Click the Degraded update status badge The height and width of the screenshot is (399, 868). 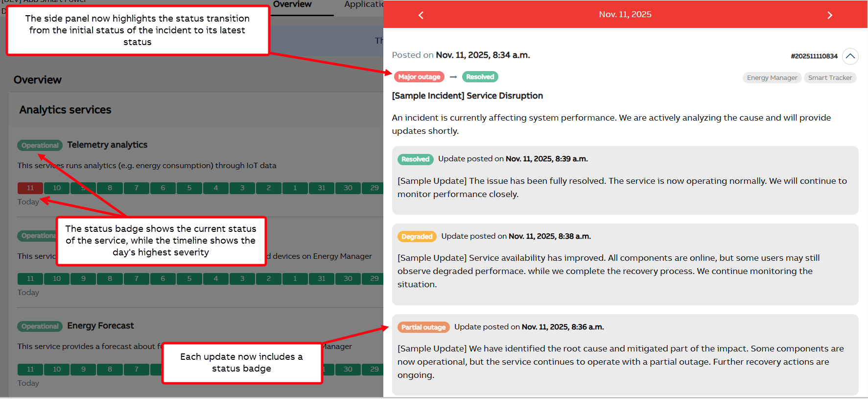tap(417, 237)
